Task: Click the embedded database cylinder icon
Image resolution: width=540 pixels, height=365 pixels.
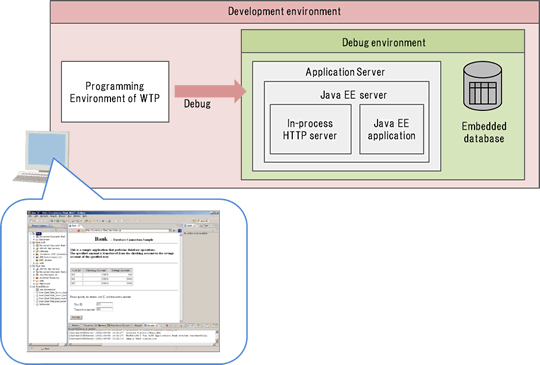Action: (482, 86)
